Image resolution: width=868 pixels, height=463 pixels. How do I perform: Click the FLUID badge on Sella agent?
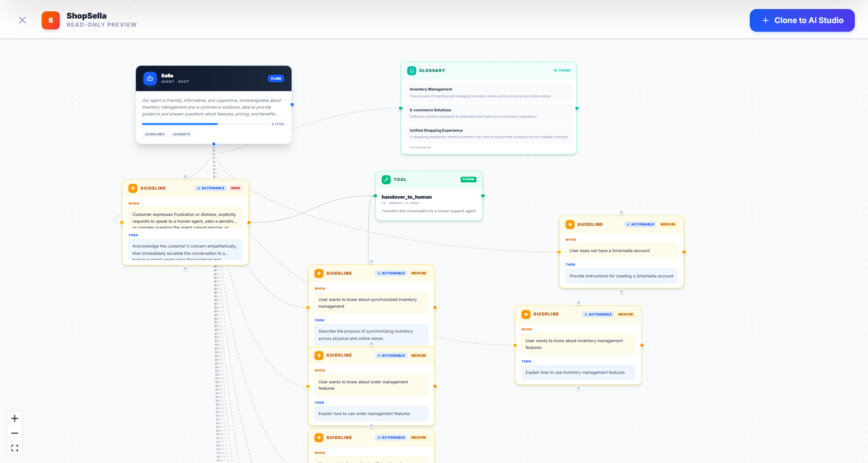point(276,78)
